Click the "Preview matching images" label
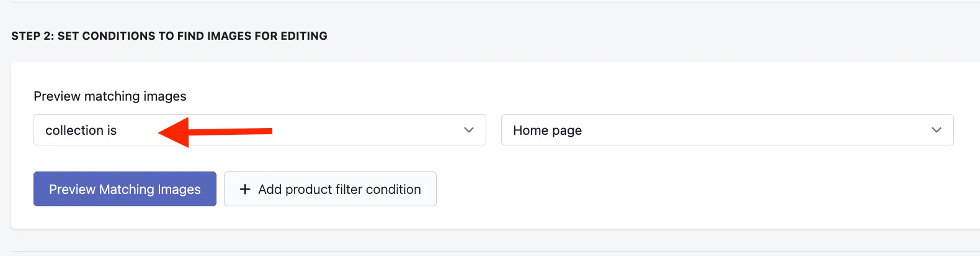The width and height of the screenshot is (980, 256). (x=110, y=96)
